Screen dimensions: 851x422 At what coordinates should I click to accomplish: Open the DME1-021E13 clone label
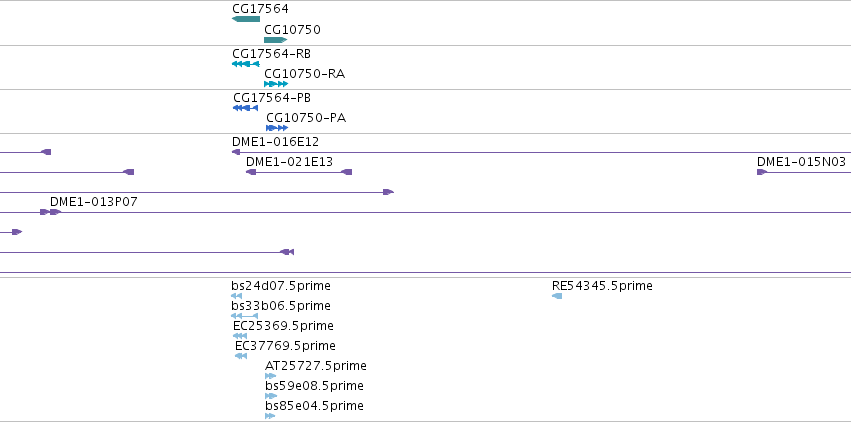289,162
